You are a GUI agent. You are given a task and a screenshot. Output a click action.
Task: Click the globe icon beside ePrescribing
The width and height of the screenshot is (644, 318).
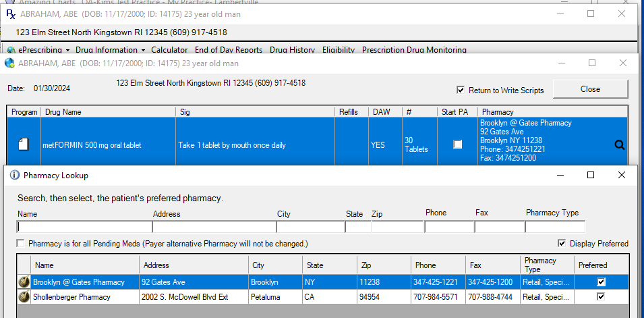11,50
